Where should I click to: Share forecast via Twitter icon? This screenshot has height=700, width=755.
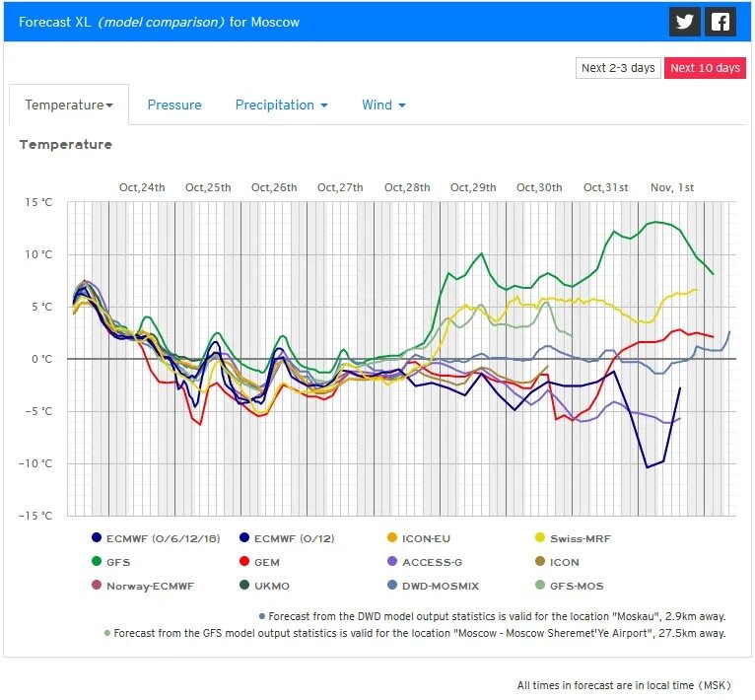pyautogui.click(x=684, y=22)
